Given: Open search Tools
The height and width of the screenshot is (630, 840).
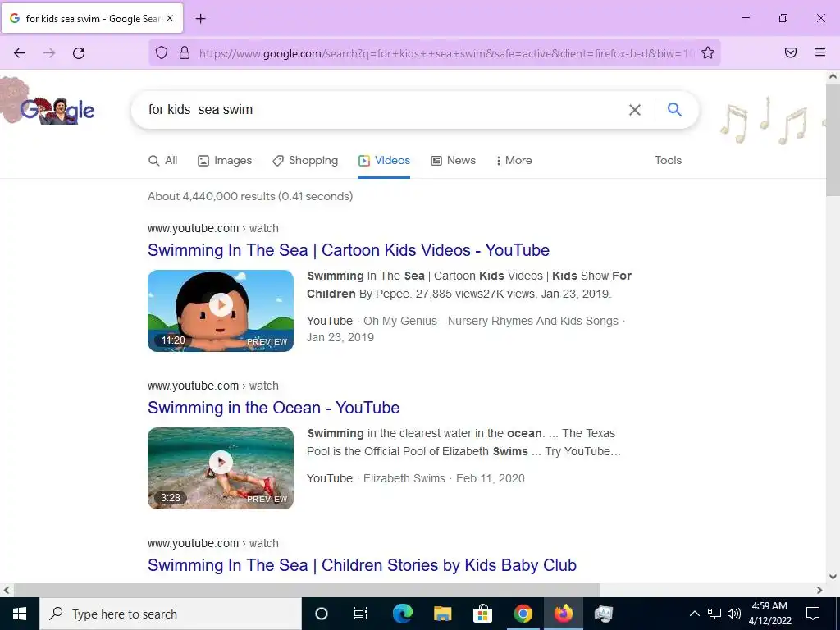Looking at the screenshot, I should (668, 160).
